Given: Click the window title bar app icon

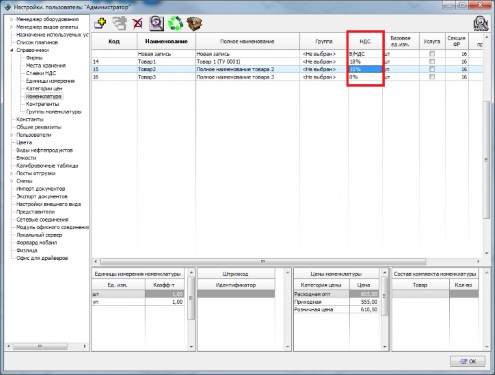Looking at the screenshot, I should 7,7.
